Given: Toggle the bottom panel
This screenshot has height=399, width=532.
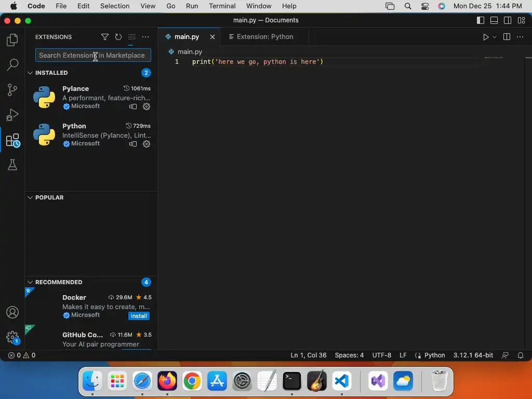Looking at the screenshot, I should (x=494, y=20).
